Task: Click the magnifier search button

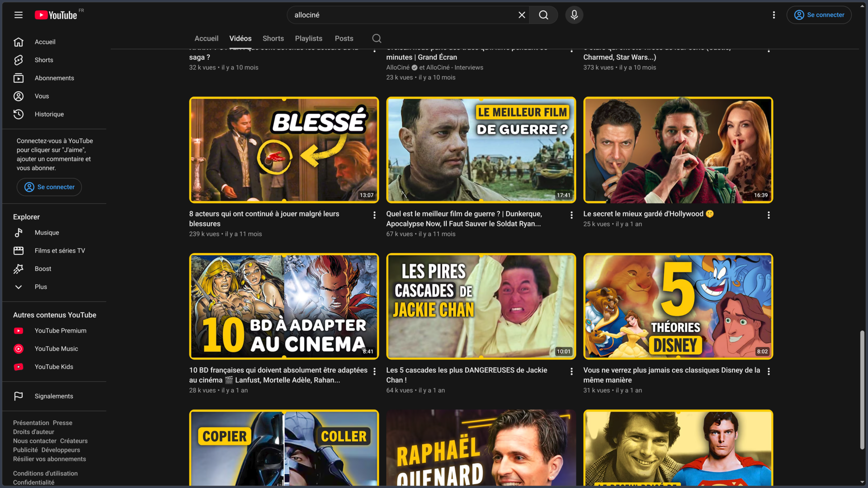Action: click(x=543, y=15)
